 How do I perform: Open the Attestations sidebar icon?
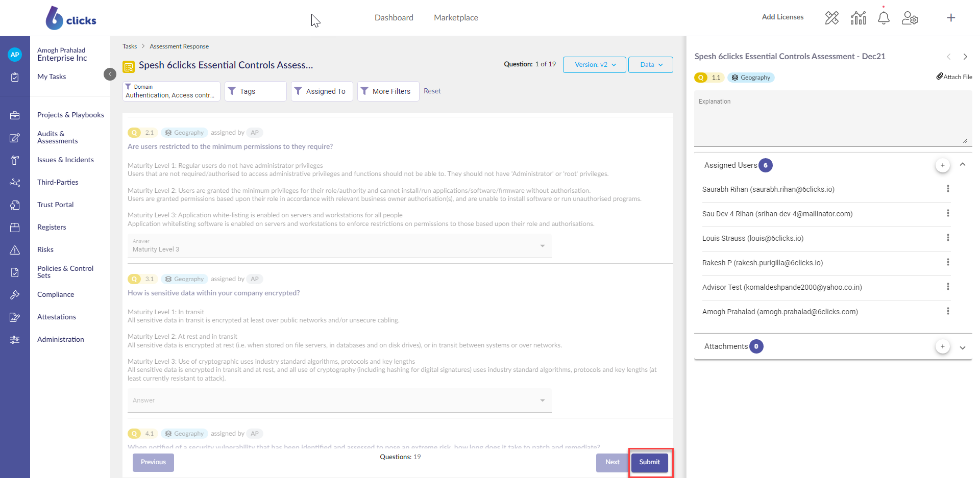[15, 317]
